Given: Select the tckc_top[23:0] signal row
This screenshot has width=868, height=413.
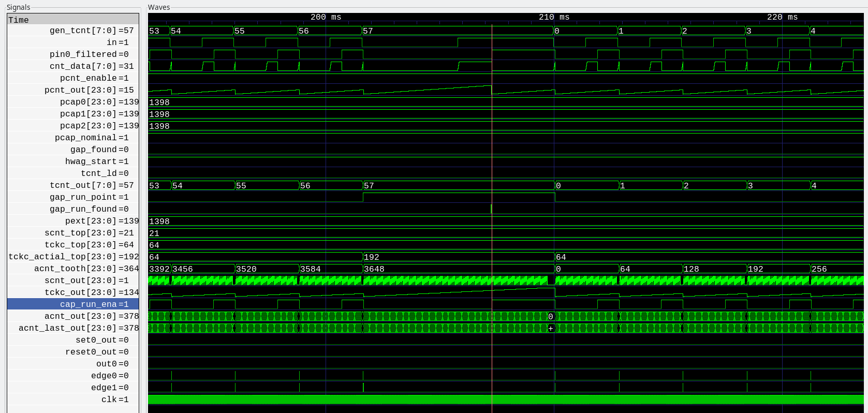Looking at the screenshot, I should 73,245.
